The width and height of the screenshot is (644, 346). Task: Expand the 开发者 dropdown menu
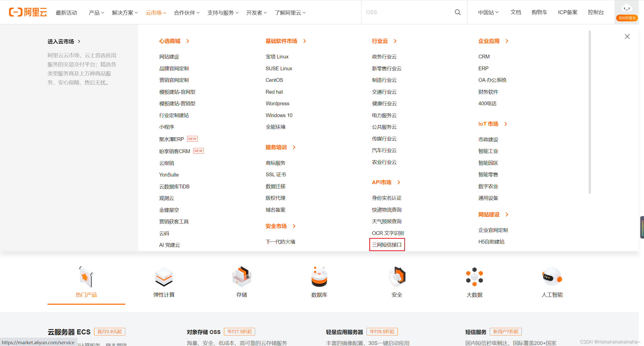pos(256,13)
